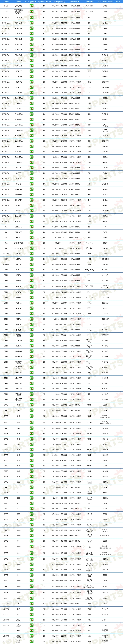Click fuel icon for GEO TRACKER STATION WAGON
Image resolution: width=123 pixels, height=644 pixels.
point(31,12)
